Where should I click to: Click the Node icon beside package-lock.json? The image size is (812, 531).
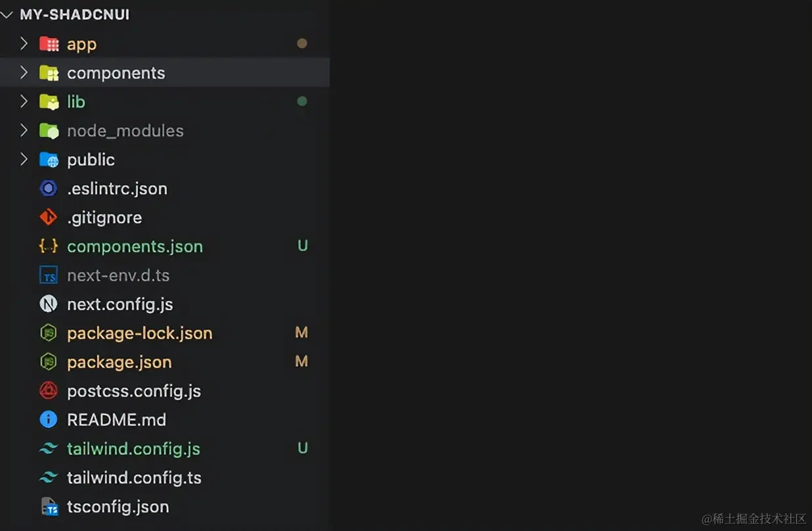click(49, 333)
